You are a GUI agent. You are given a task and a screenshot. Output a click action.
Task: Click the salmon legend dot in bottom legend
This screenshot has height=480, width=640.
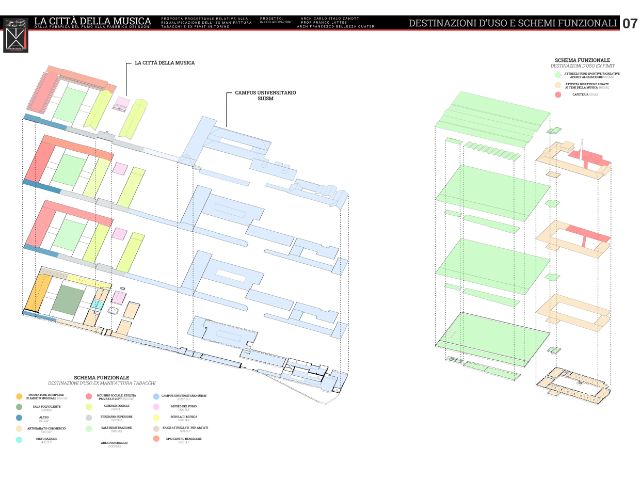tap(156, 439)
